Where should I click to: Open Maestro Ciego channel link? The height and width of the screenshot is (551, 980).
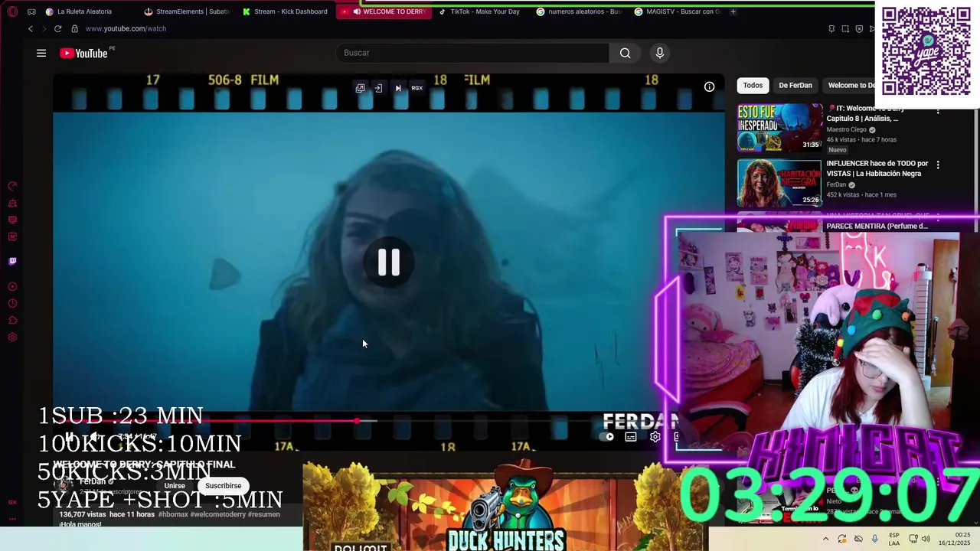tap(846, 129)
